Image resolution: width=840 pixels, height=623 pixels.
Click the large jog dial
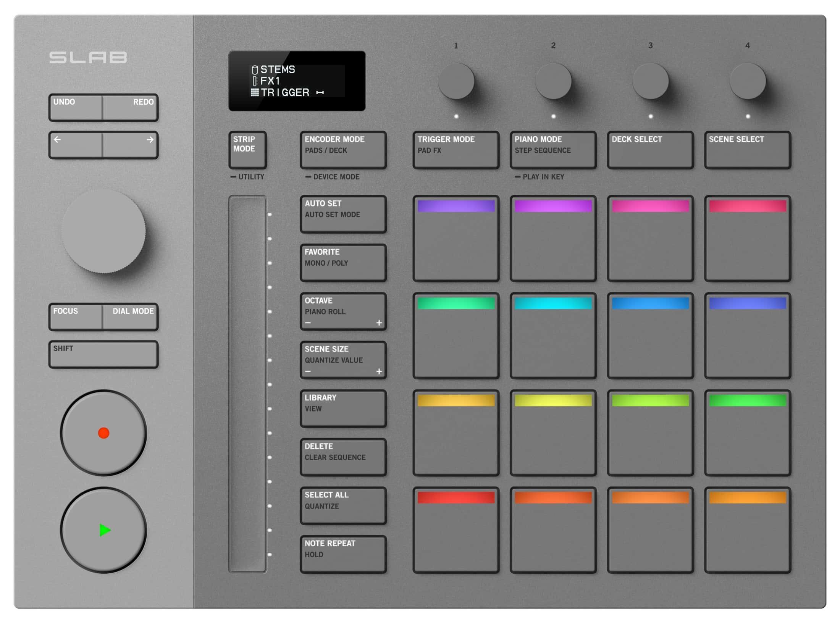coord(104,233)
